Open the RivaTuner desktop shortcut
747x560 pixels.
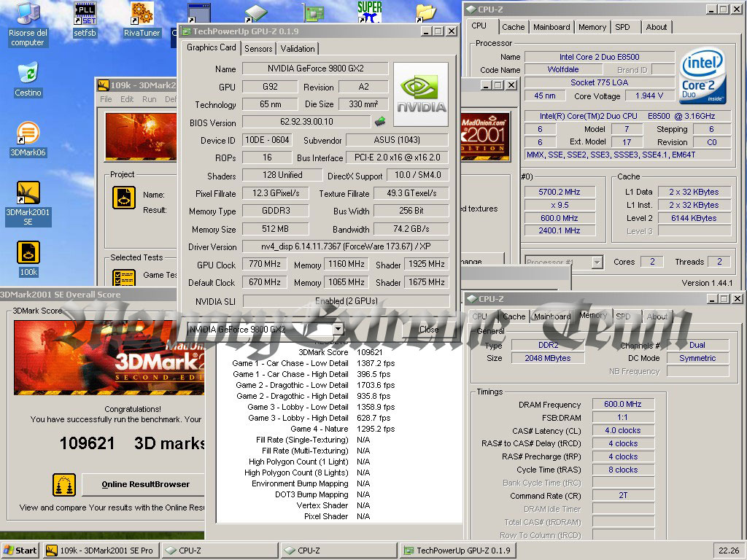click(142, 20)
